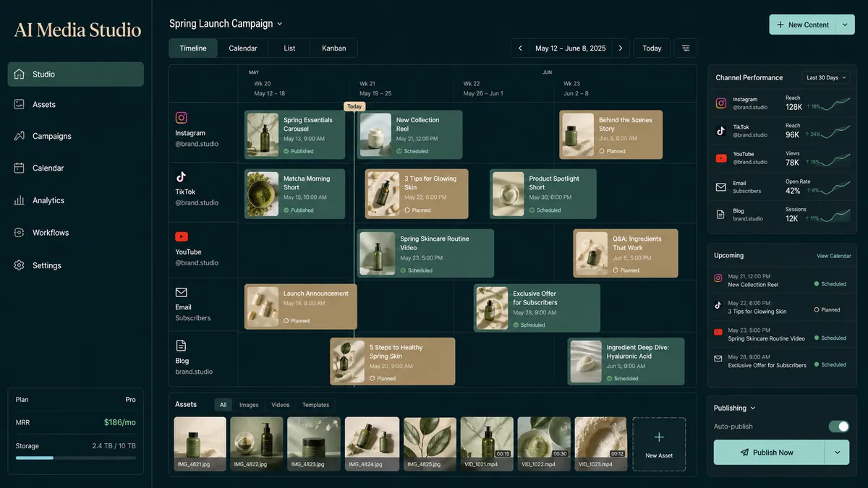Click the plus icon in New Asset tile

click(659, 437)
